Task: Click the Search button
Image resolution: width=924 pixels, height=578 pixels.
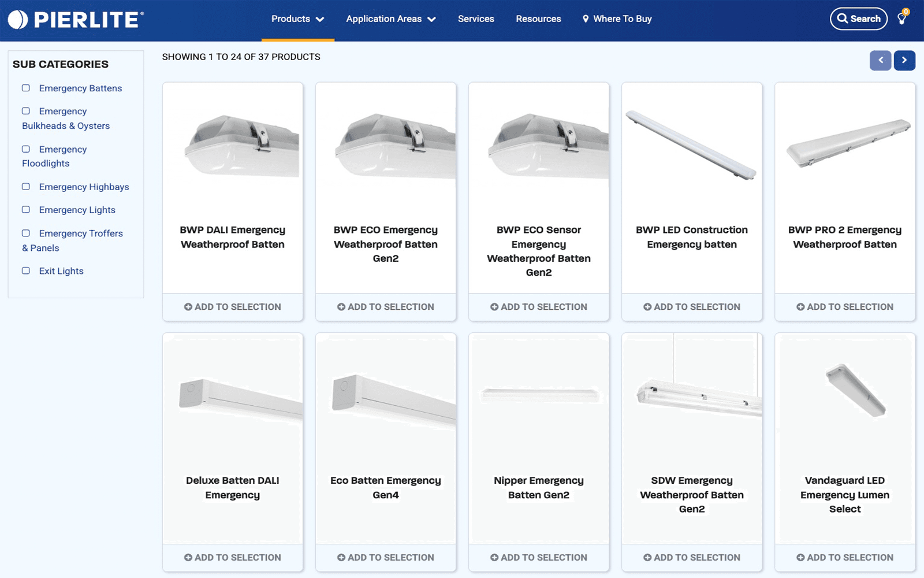Action: coord(859,18)
